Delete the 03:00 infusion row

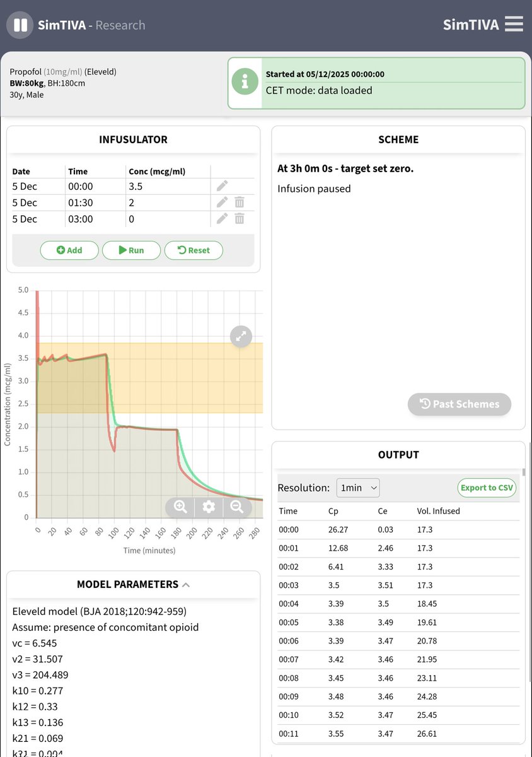pos(240,219)
